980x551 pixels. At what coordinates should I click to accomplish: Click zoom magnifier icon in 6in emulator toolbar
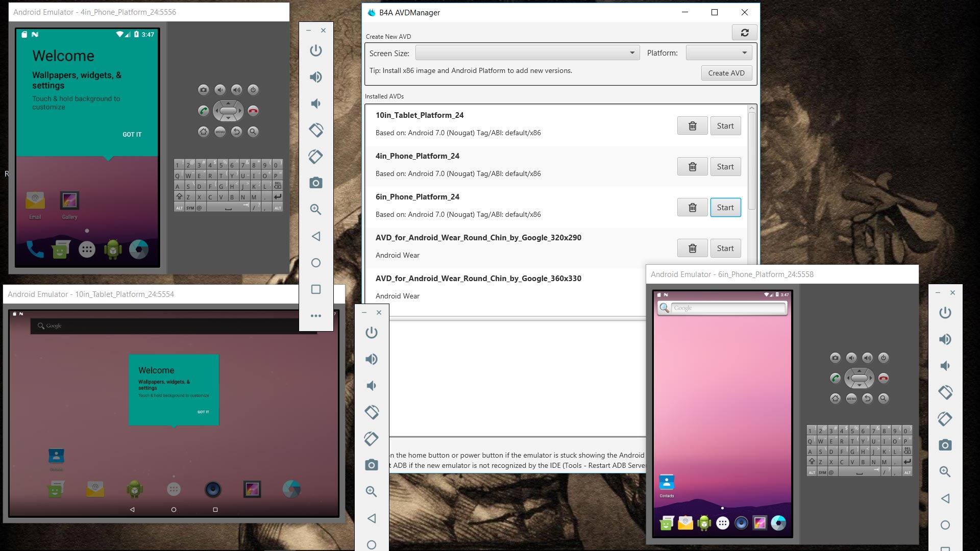pos(945,472)
